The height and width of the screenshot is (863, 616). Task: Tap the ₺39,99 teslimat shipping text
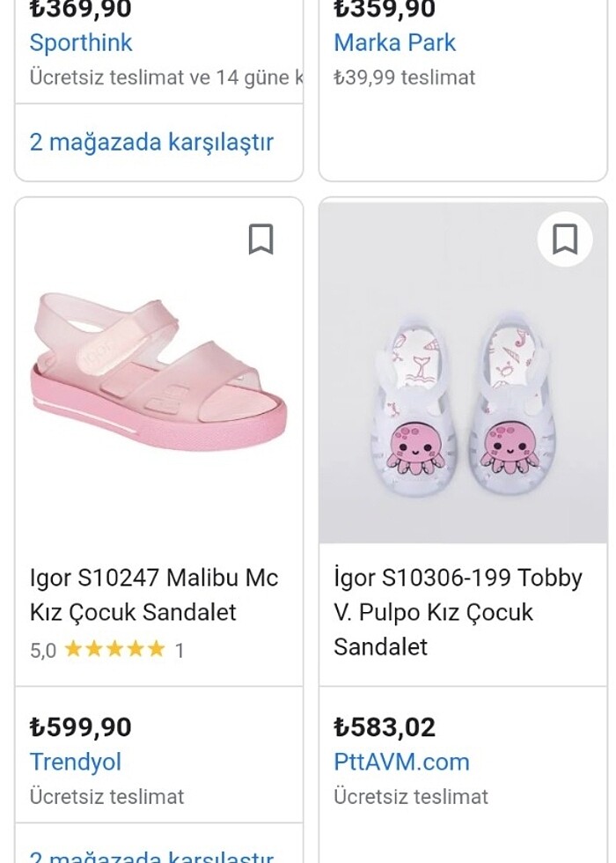pyautogui.click(x=404, y=77)
